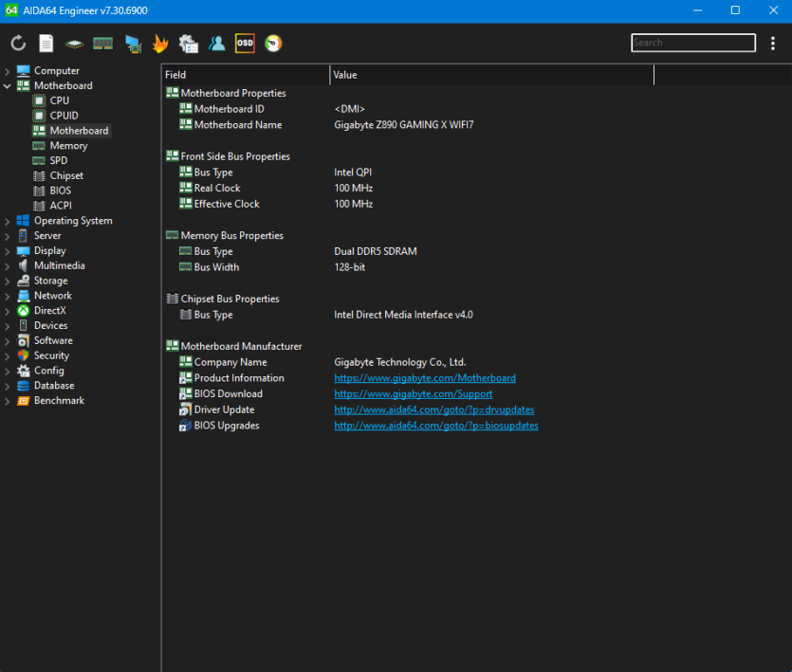Image resolution: width=792 pixels, height=672 pixels.
Task: Open the preferences gear toolbar icon
Action: (x=189, y=44)
